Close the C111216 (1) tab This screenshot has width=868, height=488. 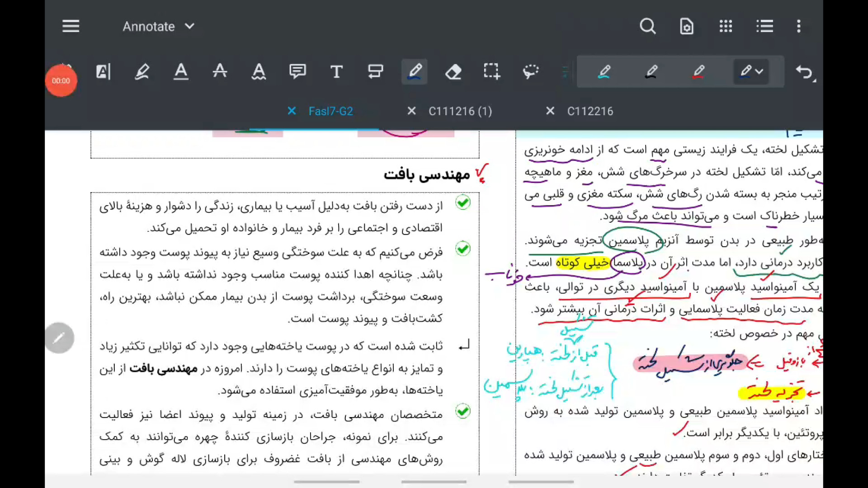click(x=411, y=111)
